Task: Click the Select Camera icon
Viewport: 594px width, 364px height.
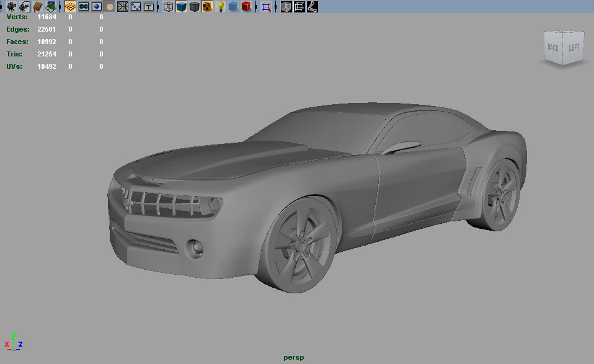Action: [11, 6]
